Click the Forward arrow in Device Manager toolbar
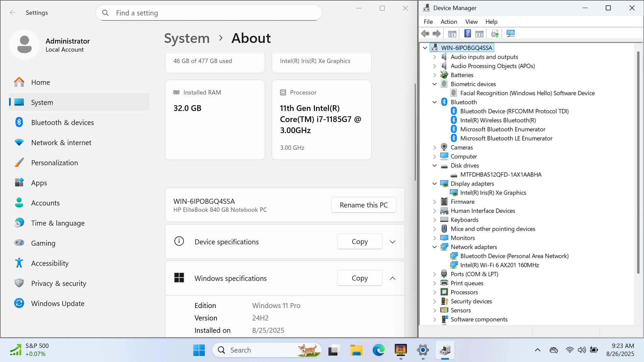The height and width of the screenshot is (362, 644). pos(436,34)
